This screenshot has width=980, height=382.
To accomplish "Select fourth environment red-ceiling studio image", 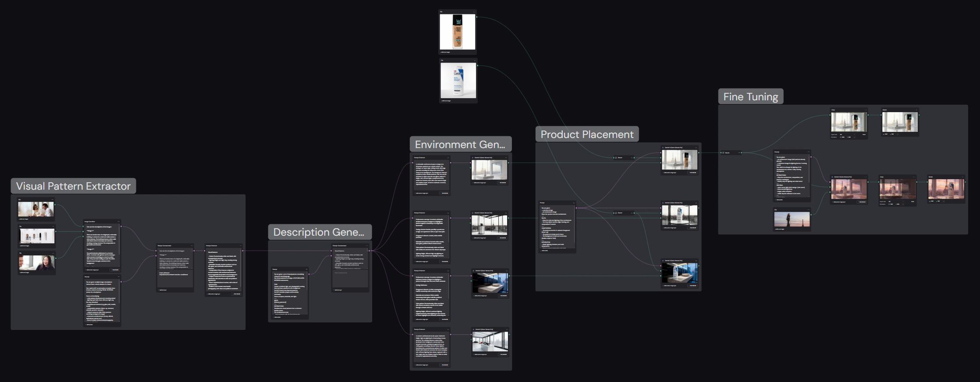I will tap(490, 342).
